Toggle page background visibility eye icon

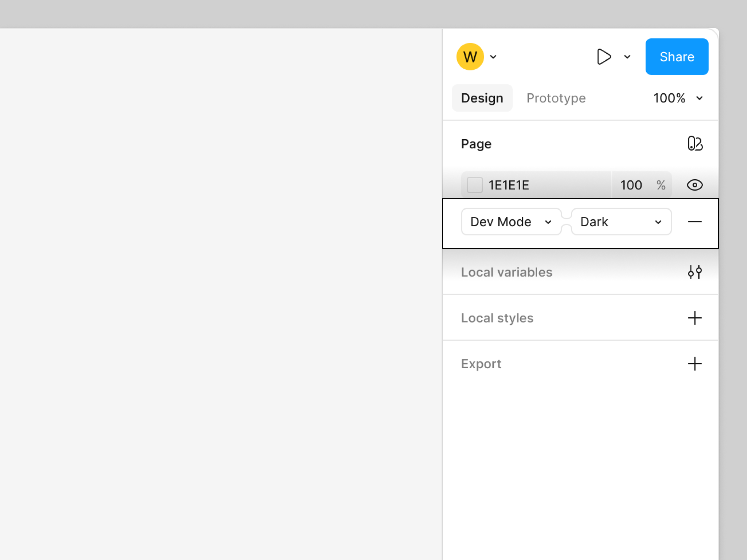(694, 185)
